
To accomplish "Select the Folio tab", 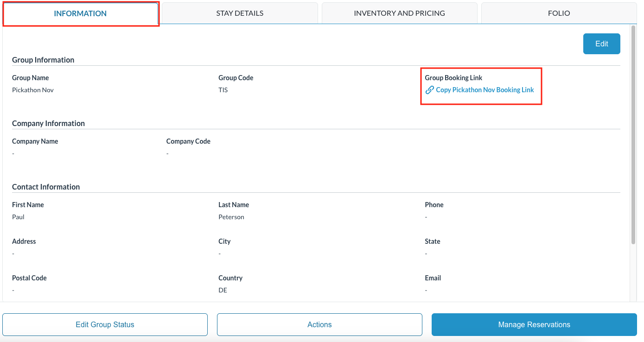I will click(x=559, y=13).
